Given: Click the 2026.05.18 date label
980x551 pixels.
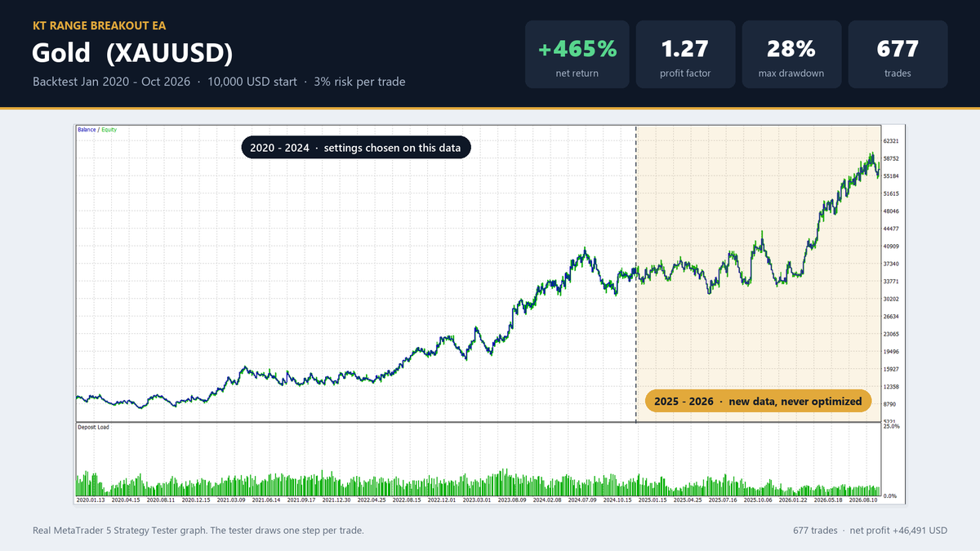Looking at the screenshot, I should [829, 500].
